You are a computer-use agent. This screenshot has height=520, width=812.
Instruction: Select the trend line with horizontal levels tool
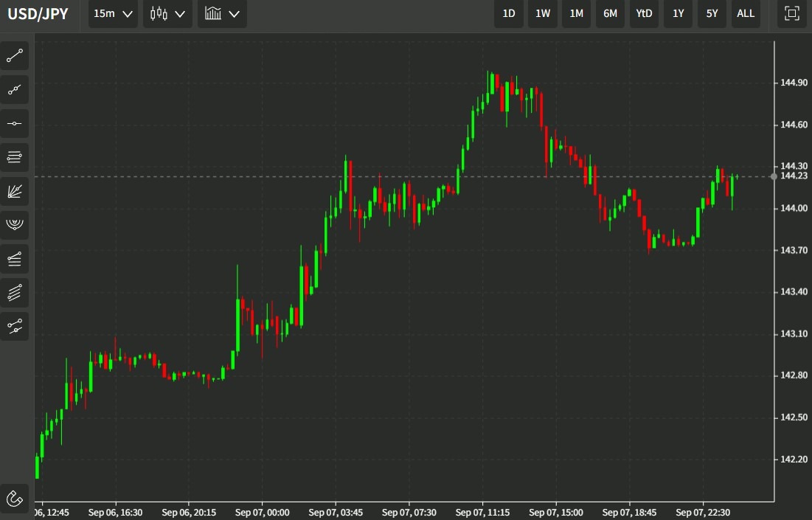(15, 259)
